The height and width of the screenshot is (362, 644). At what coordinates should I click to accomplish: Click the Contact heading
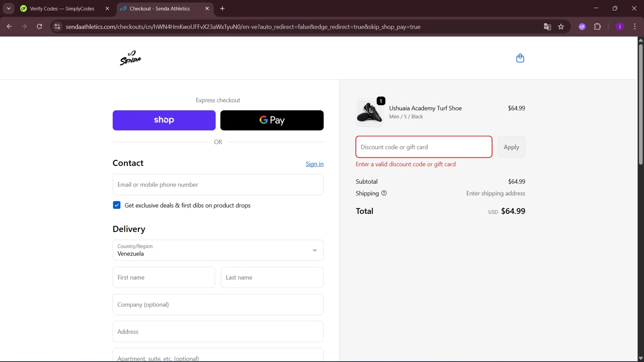[128, 163]
